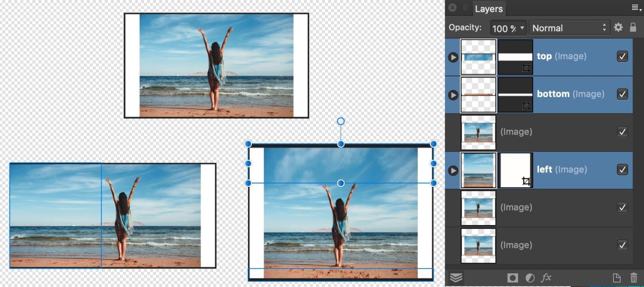Delete selected layer using trash icon
The height and width of the screenshot is (287, 644).
[x=634, y=278]
